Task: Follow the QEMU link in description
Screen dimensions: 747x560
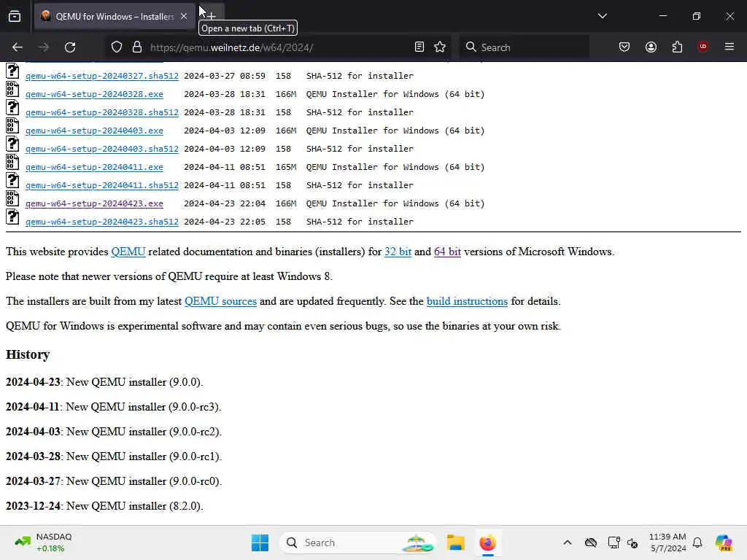Action: tap(128, 252)
